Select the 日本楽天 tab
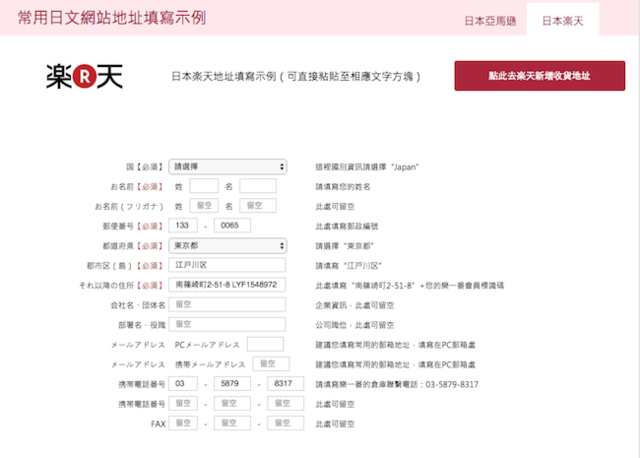The width and height of the screenshot is (640, 458). (563, 20)
